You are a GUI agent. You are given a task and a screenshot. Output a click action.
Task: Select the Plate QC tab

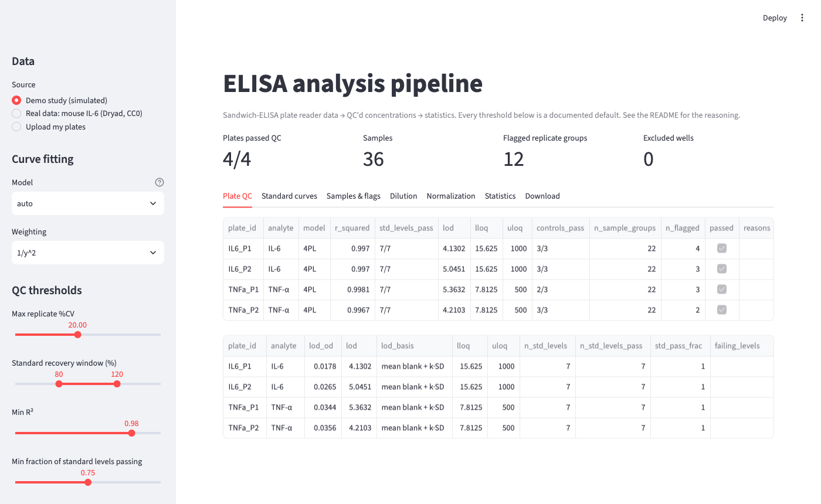point(238,196)
